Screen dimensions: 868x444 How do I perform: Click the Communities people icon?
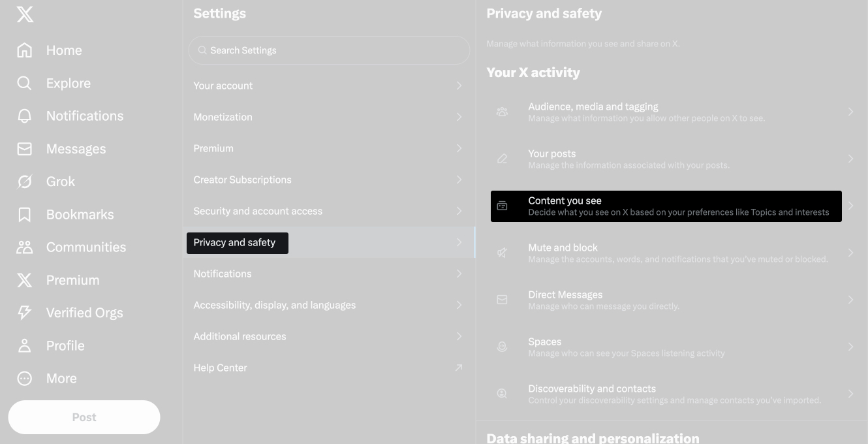pos(24,247)
